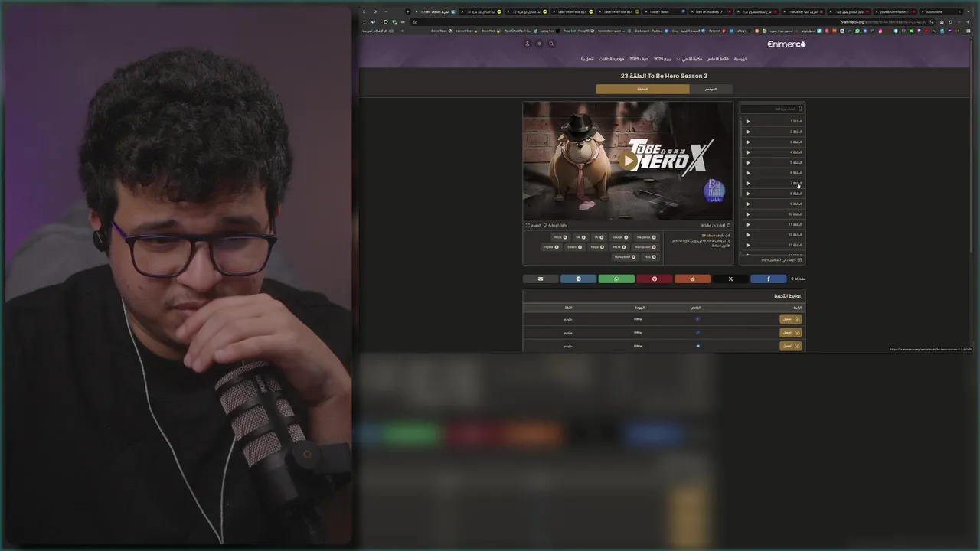
Task: Bookmark this page with star icon
Action: (x=415, y=21)
